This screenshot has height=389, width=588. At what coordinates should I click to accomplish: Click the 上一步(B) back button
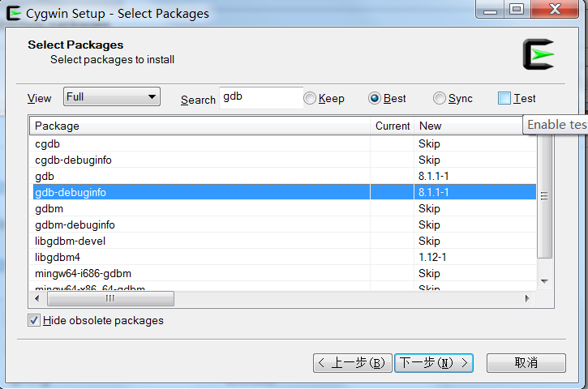[x=353, y=363]
